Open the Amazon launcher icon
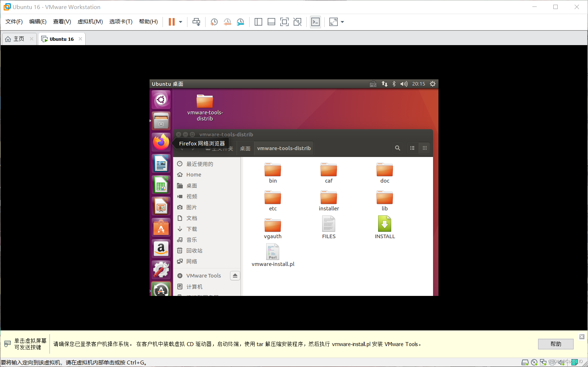 pos(161,249)
